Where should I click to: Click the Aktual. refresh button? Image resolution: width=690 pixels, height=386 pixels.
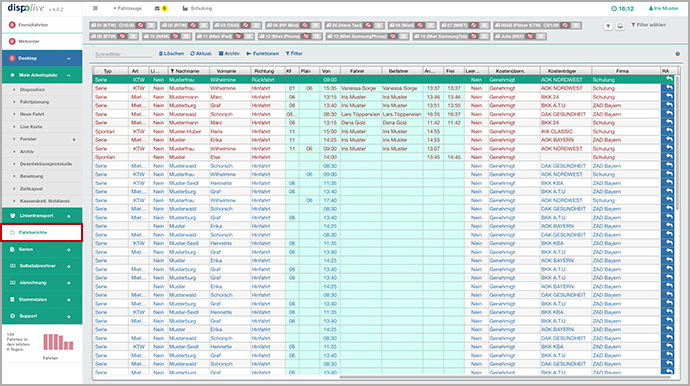(x=201, y=54)
